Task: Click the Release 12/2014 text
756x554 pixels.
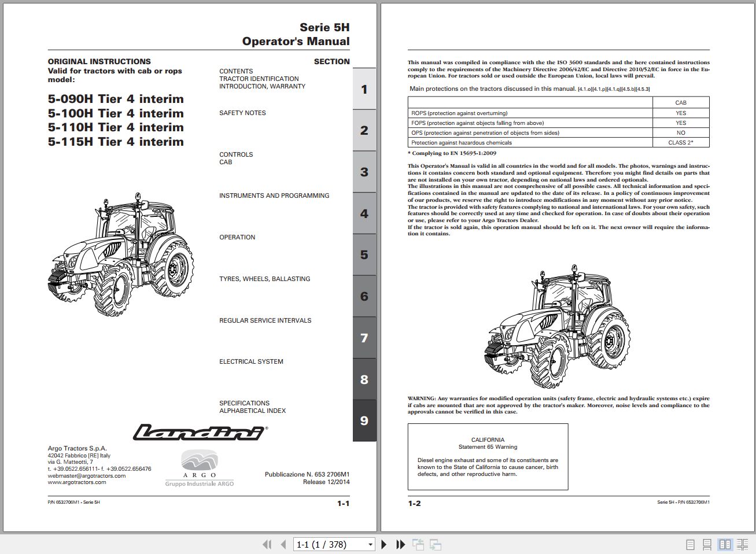Action: click(x=326, y=482)
